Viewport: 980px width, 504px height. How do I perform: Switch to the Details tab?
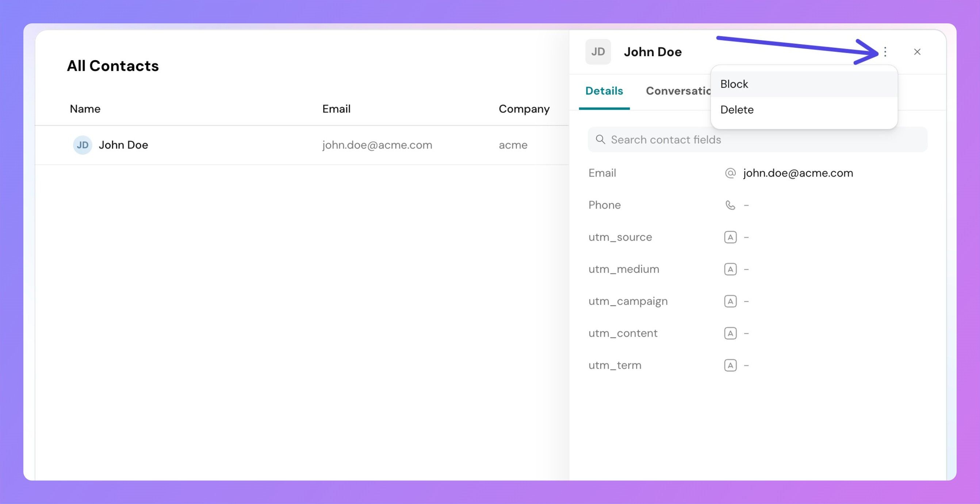(x=604, y=91)
